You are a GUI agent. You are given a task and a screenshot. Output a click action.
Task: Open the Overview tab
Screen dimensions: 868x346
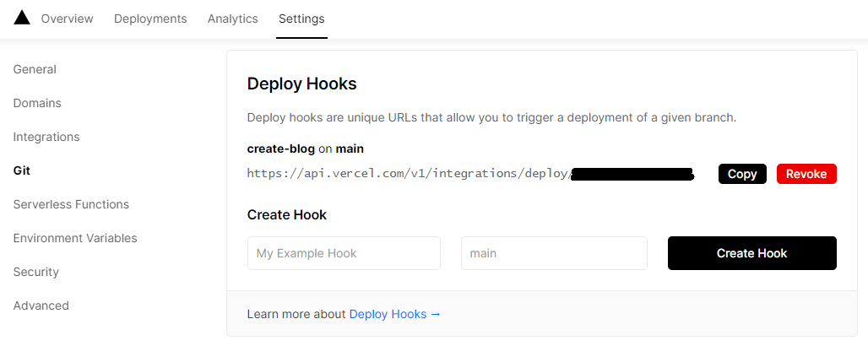(x=67, y=19)
